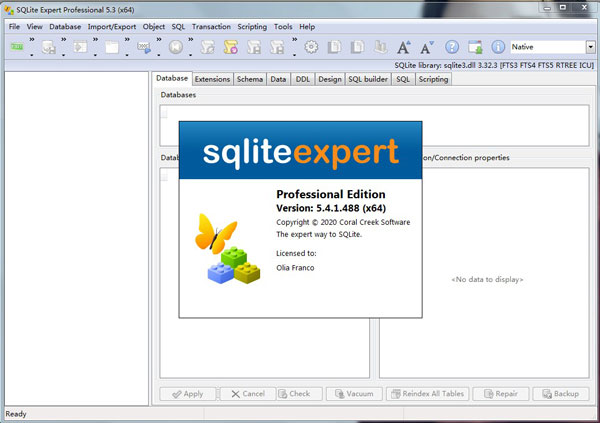Click inside the Native combo box field

(548, 47)
